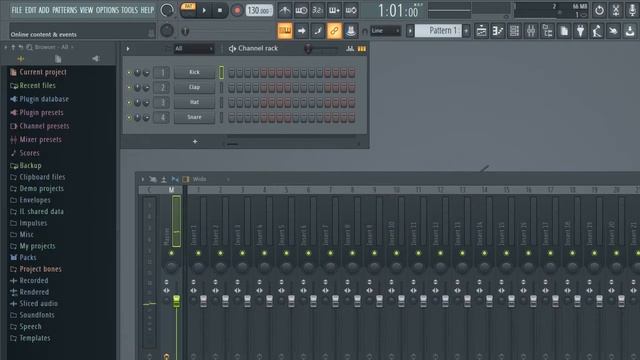Toggle the metronome icon
This screenshot has width=640, height=360.
(x=285, y=11)
